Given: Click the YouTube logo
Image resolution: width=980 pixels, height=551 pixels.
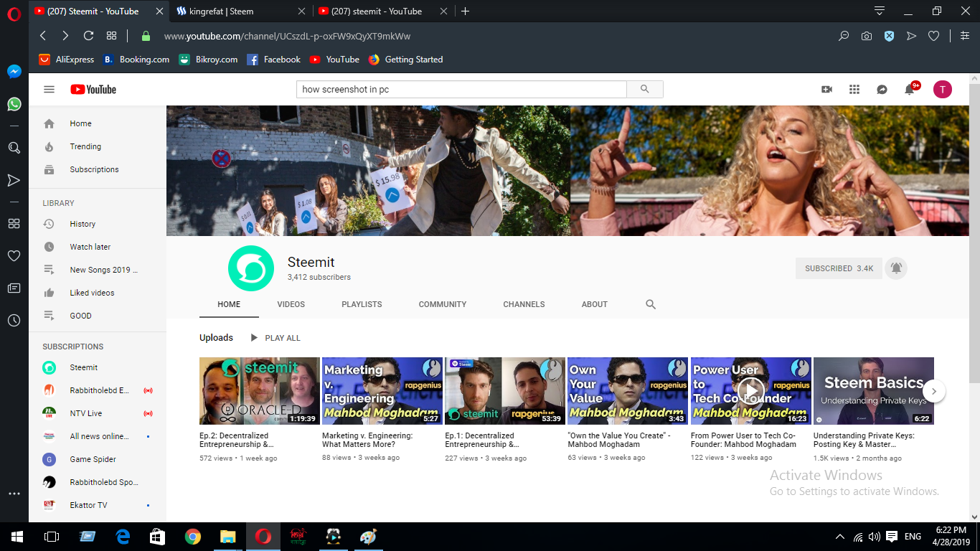Looking at the screenshot, I should click(x=93, y=90).
